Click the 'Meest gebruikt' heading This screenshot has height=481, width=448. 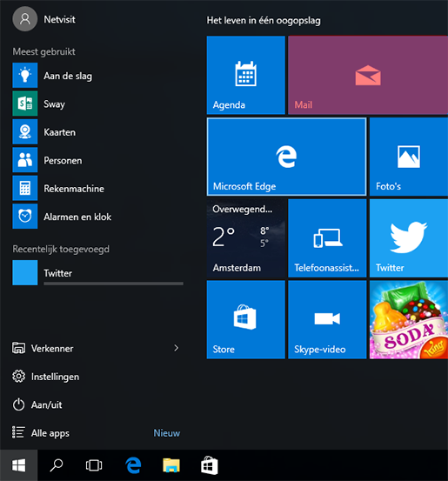tap(43, 52)
